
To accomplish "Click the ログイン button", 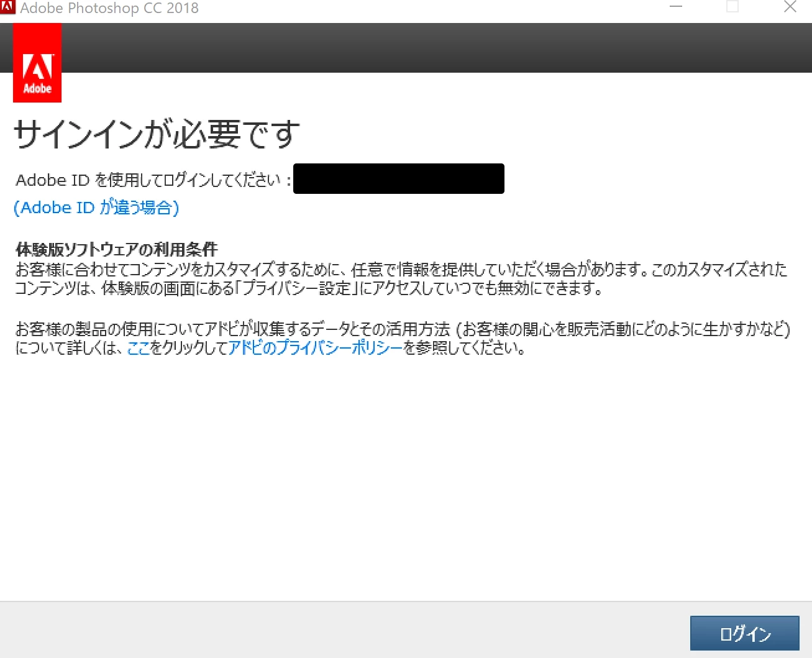I will coord(744,633).
